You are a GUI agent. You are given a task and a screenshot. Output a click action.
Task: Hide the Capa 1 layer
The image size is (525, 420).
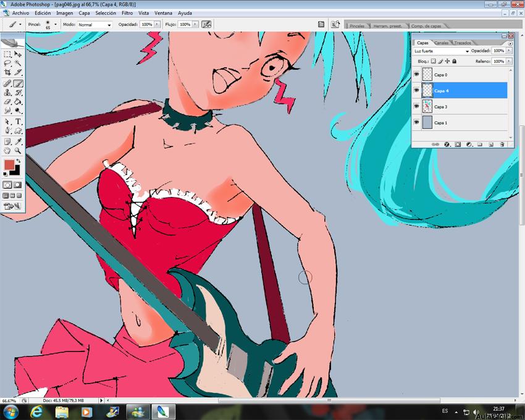click(416, 122)
